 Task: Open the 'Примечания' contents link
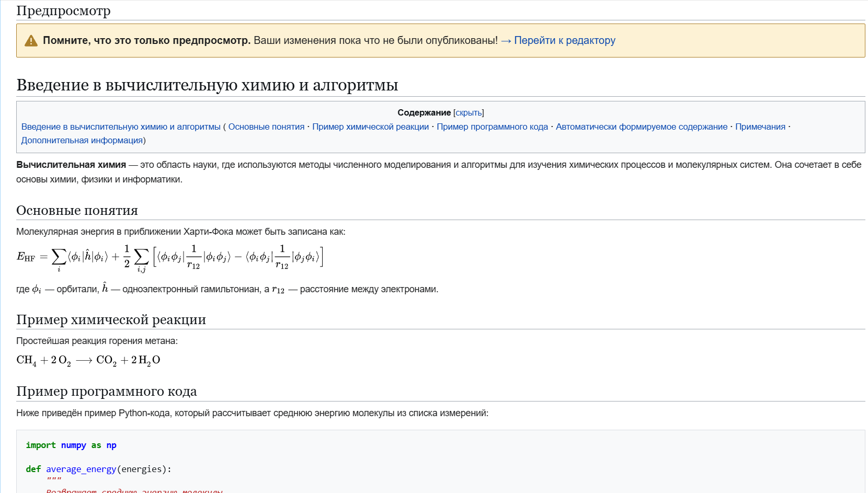click(x=760, y=127)
